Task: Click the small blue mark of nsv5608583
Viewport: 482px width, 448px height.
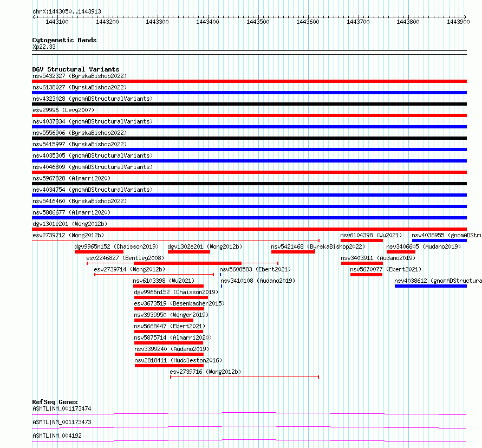Action: pos(220,275)
